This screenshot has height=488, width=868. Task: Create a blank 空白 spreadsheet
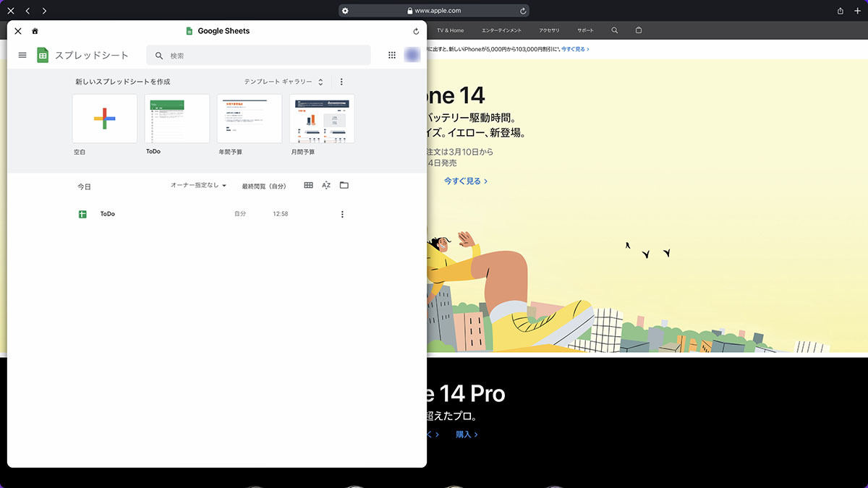[x=105, y=119]
